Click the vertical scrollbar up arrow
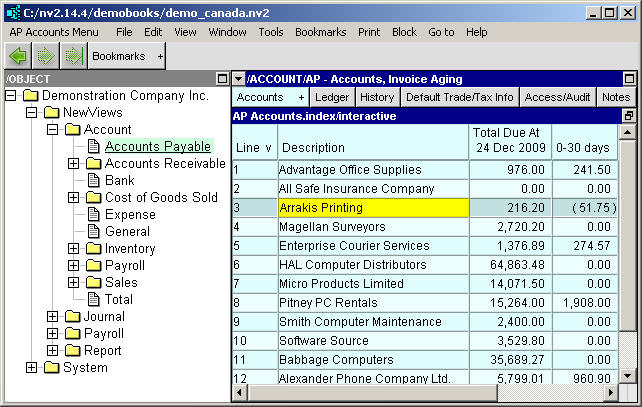Screen dimensions: 642x407 click(628, 132)
